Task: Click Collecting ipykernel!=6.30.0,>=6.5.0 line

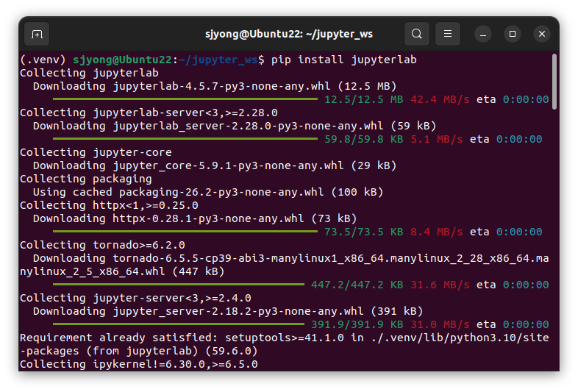Action: pyautogui.click(x=139, y=364)
